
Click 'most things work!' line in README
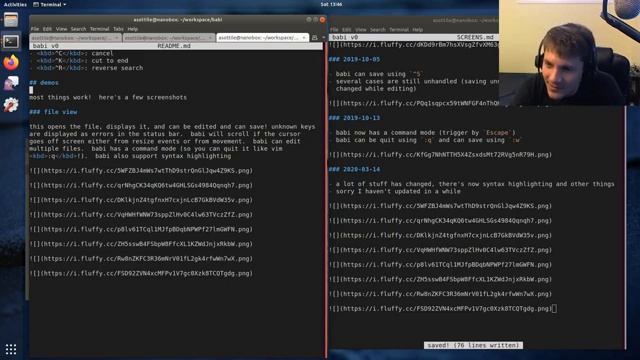[108, 97]
